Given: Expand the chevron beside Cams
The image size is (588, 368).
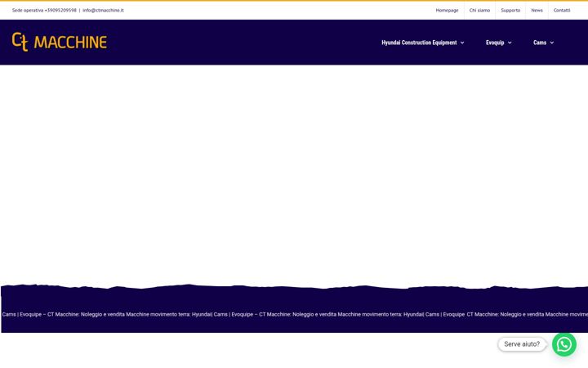Looking at the screenshot, I should (x=552, y=43).
